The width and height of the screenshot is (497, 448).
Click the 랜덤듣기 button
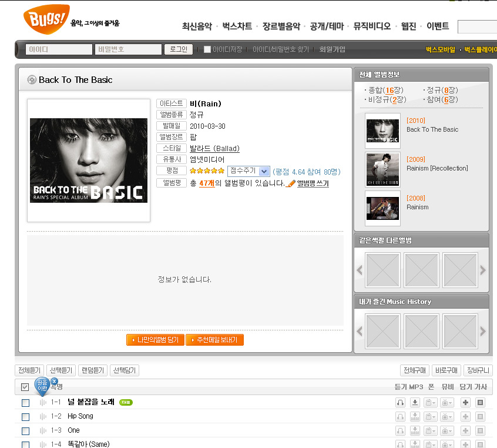pyautogui.click(x=93, y=370)
